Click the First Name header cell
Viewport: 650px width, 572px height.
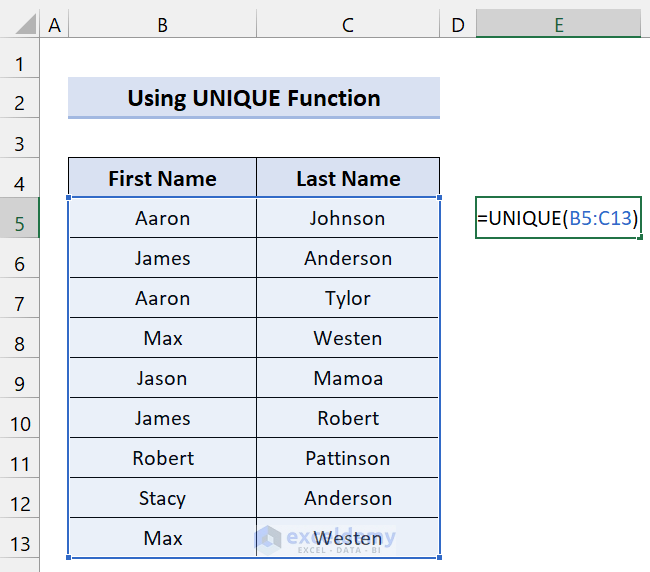[x=162, y=179]
